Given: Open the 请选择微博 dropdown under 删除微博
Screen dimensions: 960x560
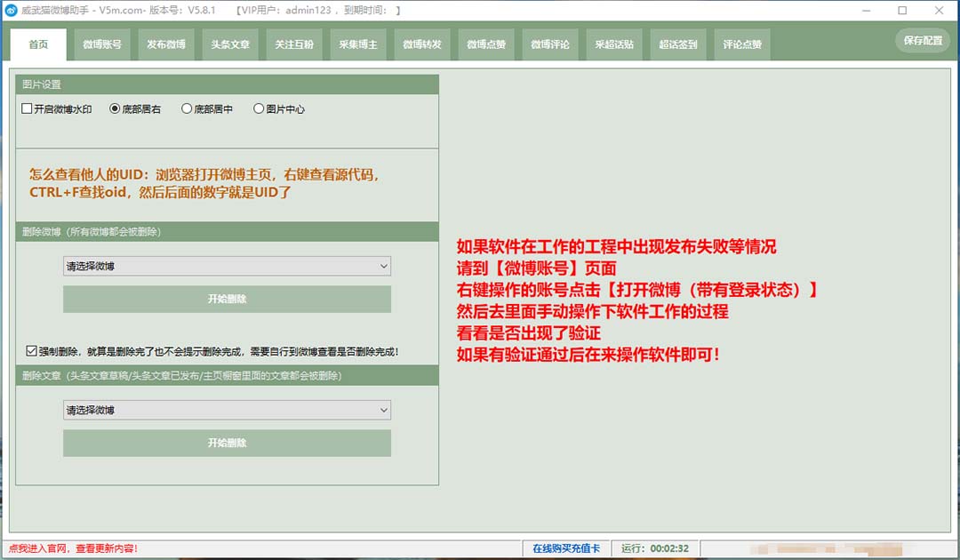Looking at the screenshot, I should coord(227,266).
